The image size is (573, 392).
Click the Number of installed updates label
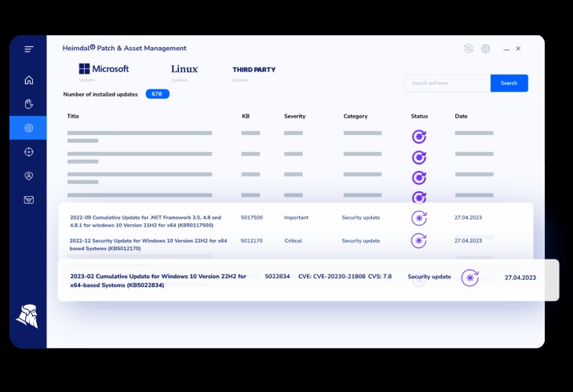pos(100,94)
